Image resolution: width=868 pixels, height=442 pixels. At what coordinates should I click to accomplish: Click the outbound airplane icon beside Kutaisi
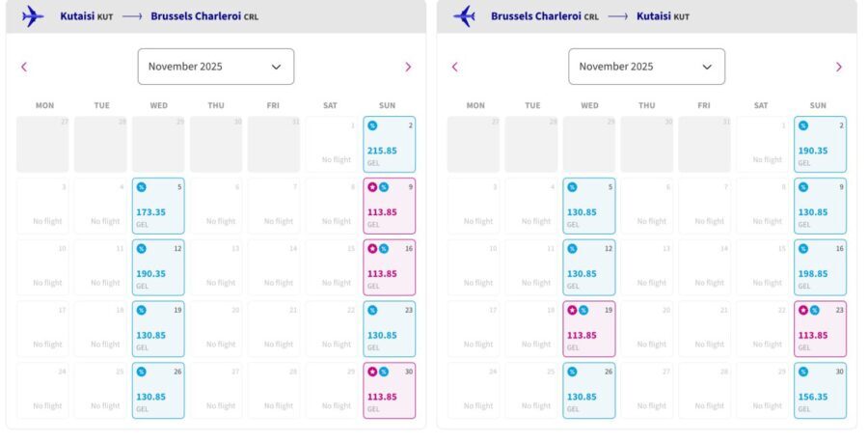33,16
